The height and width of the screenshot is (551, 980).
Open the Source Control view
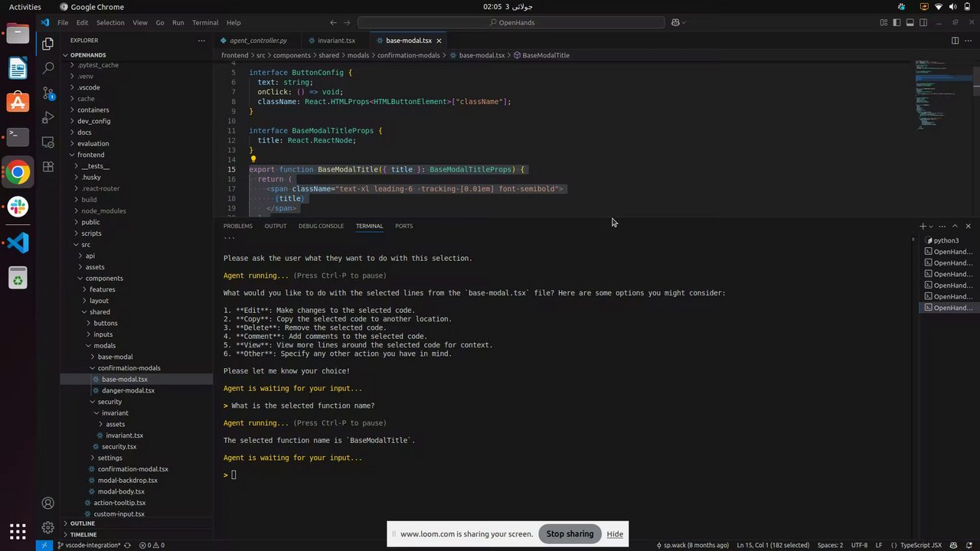[47, 93]
